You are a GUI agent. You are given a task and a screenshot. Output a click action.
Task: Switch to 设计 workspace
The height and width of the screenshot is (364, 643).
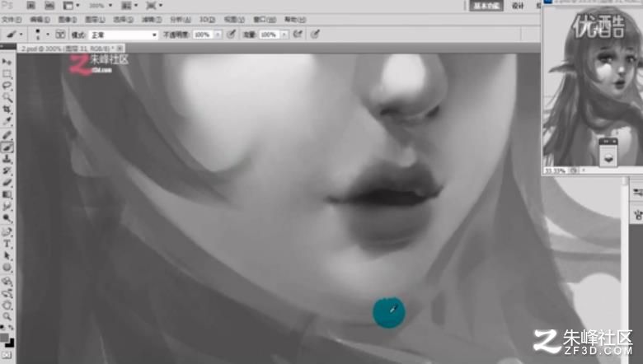519,6
